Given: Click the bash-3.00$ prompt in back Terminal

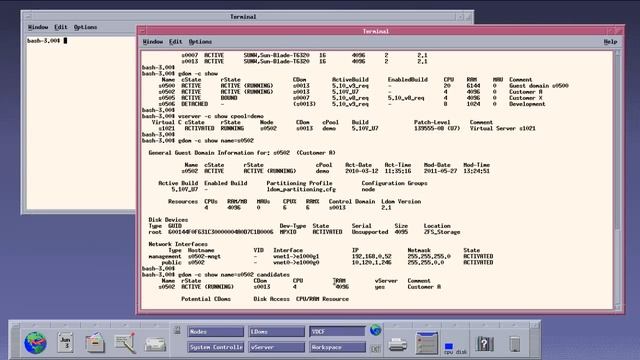Looking at the screenshot, I should pos(43,41).
